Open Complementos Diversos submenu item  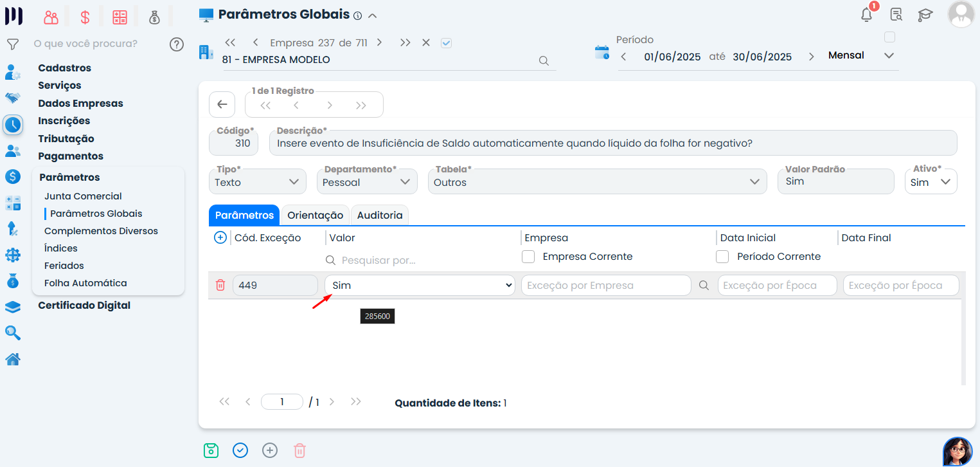click(101, 231)
